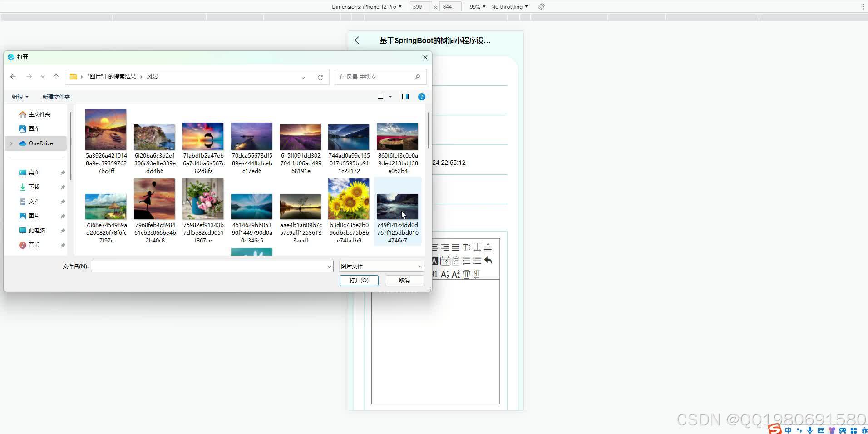Go up one folder level
The width and height of the screenshot is (868, 434).
(x=56, y=77)
